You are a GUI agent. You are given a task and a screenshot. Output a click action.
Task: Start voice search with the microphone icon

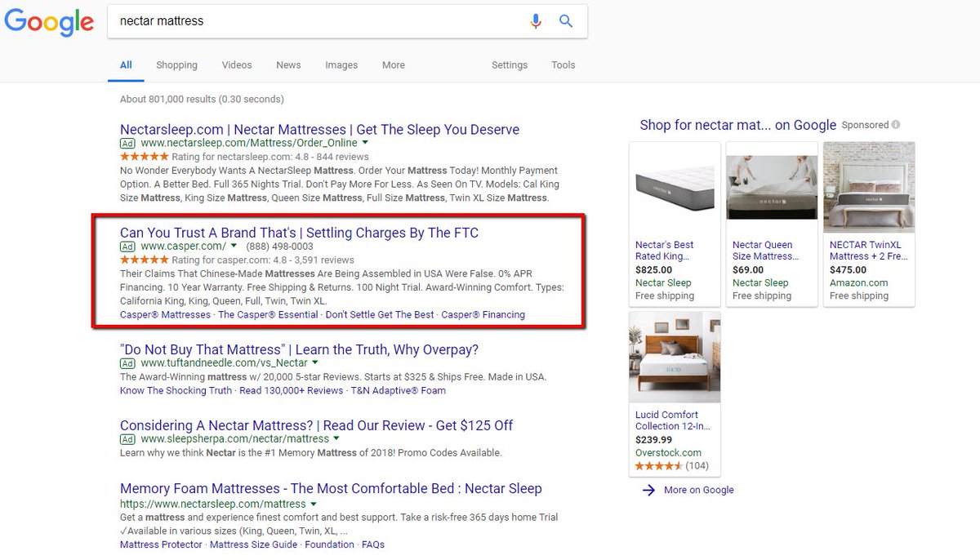click(536, 21)
